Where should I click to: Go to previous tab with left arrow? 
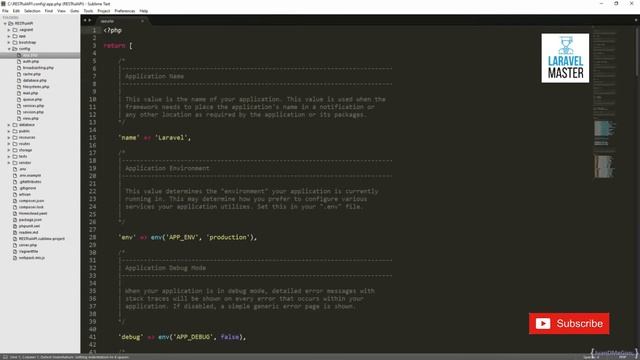tap(85, 20)
